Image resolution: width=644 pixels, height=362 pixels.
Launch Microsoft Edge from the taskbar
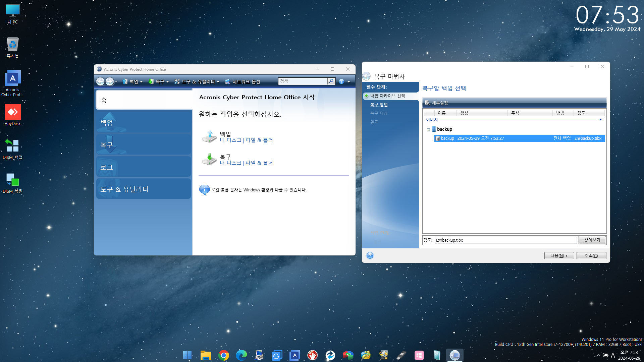pos(241,355)
